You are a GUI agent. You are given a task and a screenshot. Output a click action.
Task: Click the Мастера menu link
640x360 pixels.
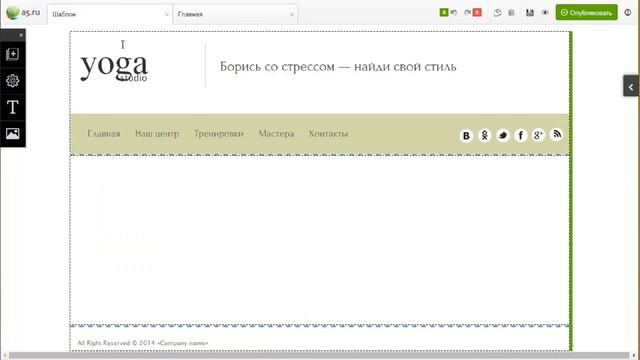(276, 133)
